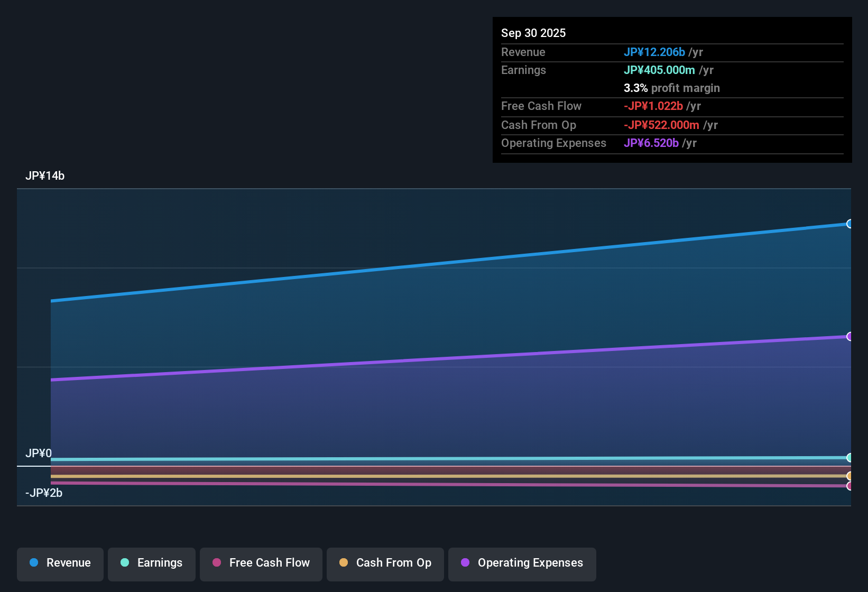Click the Free Cash Flow tooltip row label
868x592 pixels.
click(x=541, y=106)
